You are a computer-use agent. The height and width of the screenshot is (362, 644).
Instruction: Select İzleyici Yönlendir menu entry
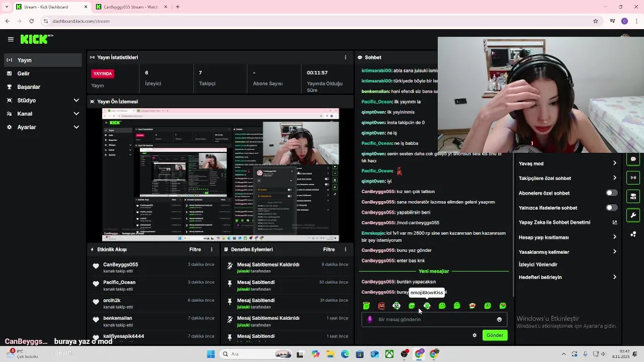point(538,264)
